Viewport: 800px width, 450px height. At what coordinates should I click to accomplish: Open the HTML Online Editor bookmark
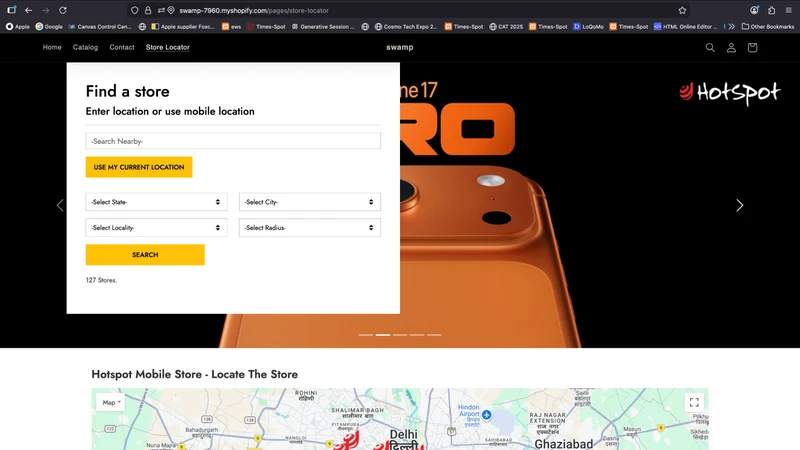tap(685, 27)
